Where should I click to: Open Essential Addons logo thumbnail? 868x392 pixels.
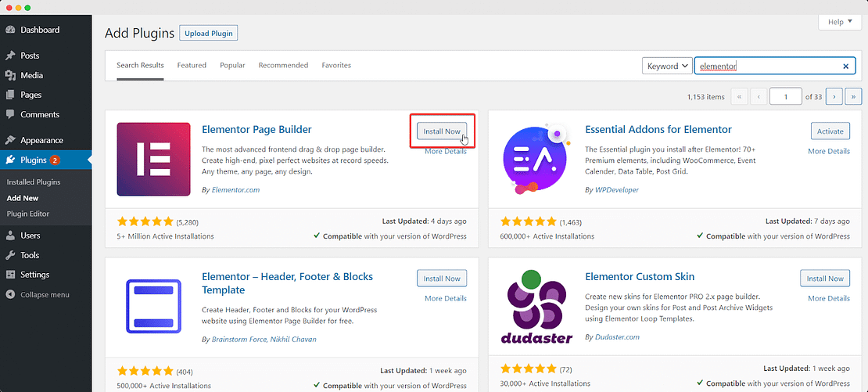[x=537, y=159]
